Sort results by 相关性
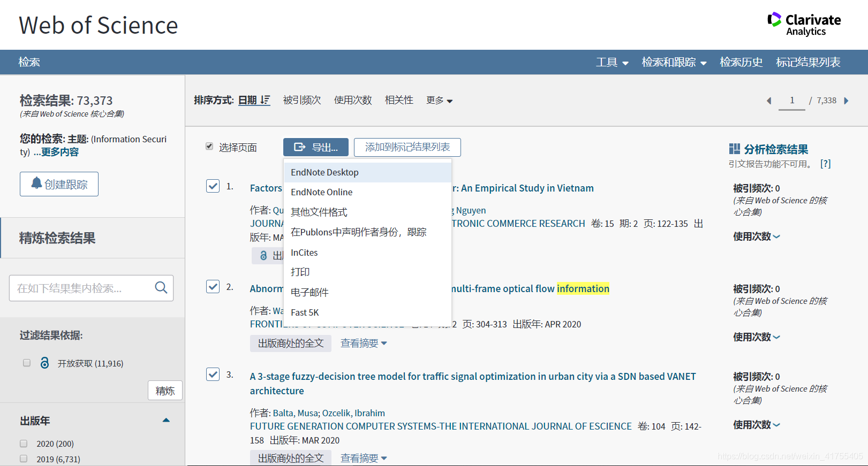The image size is (868, 466). tap(399, 100)
